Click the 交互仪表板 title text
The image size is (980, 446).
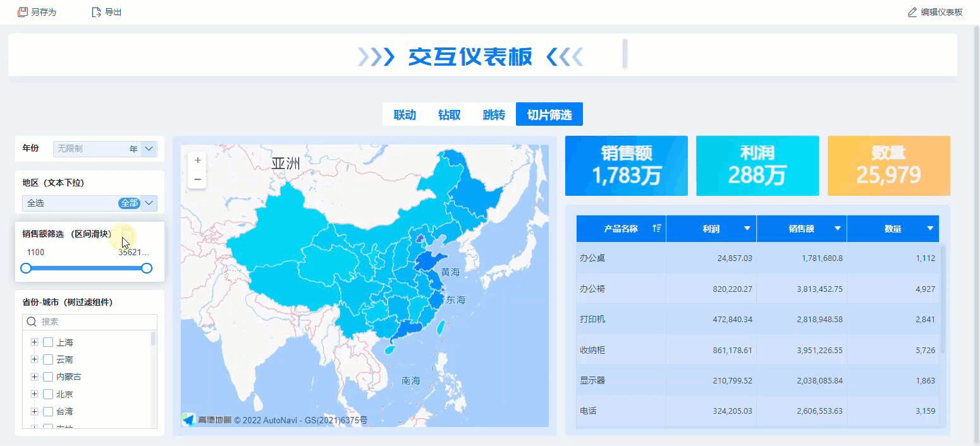(x=470, y=57)
